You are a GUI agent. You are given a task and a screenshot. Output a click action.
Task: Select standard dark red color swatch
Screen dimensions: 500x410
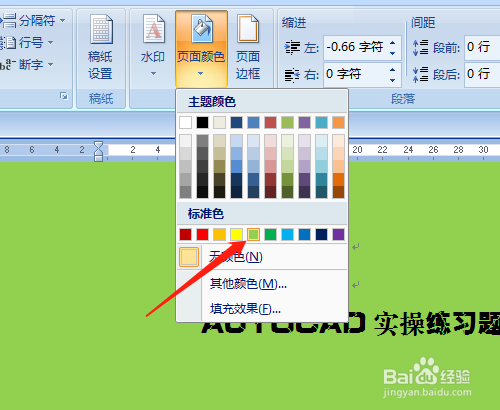click(x=186, y=234)
